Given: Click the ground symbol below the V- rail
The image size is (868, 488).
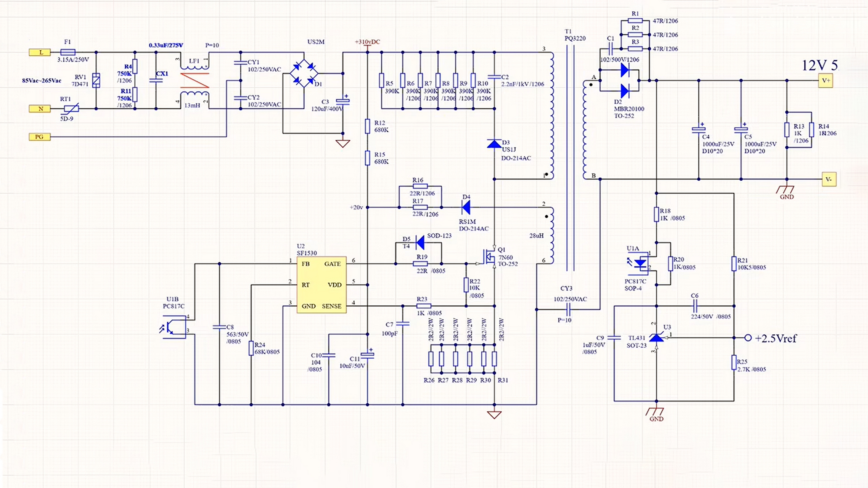Looking at the screenshot, I should click(x=785, y=189).
